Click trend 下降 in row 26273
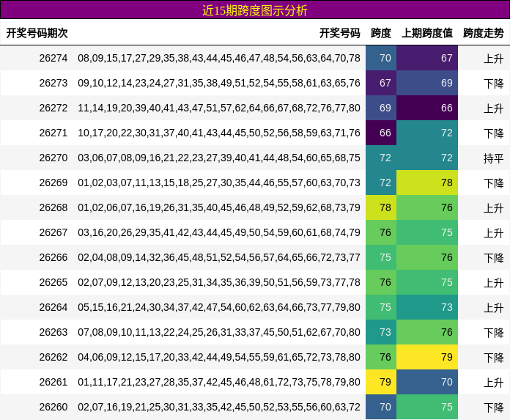Viewport: 510px width, 420px height. 494,84
